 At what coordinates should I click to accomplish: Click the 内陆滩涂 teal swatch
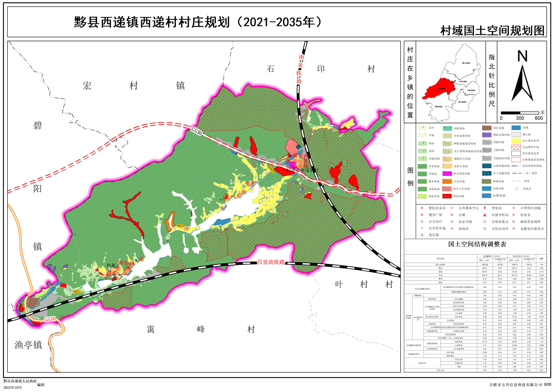[x=447, y=128]
